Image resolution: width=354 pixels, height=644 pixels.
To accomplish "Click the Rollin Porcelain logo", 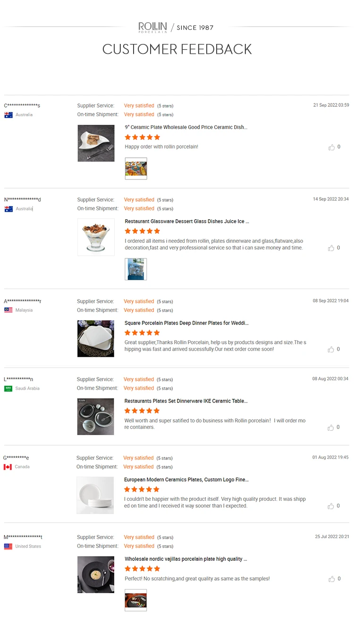I will [152, 27].
